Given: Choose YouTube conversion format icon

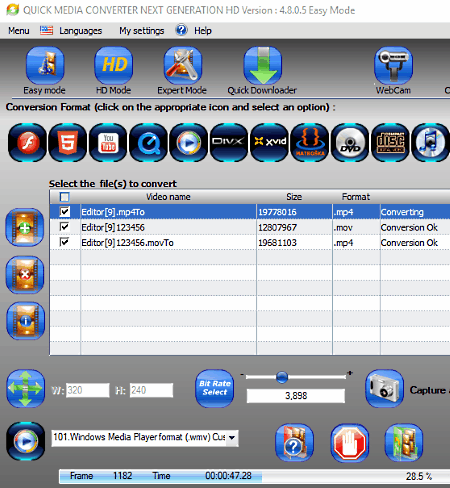Looking at the screenshot, I should tap(108, 143).
